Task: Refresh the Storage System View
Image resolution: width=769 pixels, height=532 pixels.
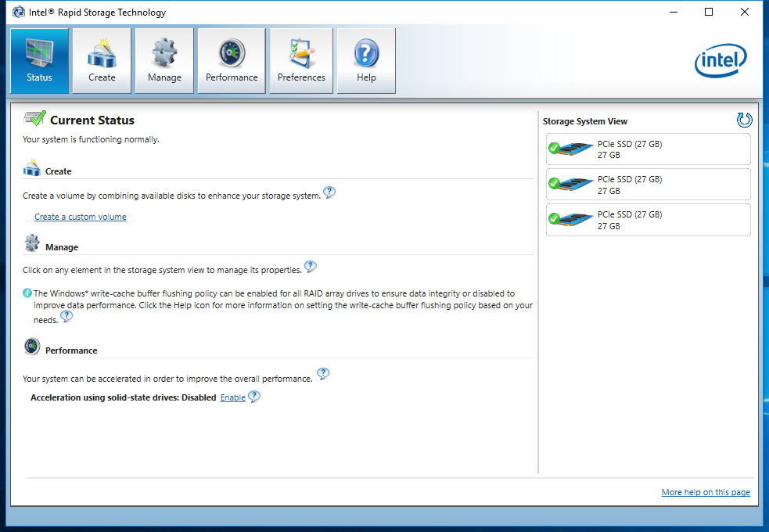Action: pos(744,120)
